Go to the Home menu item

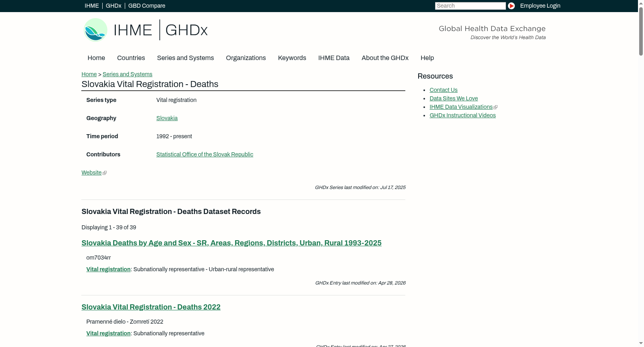tap(96, 58)
